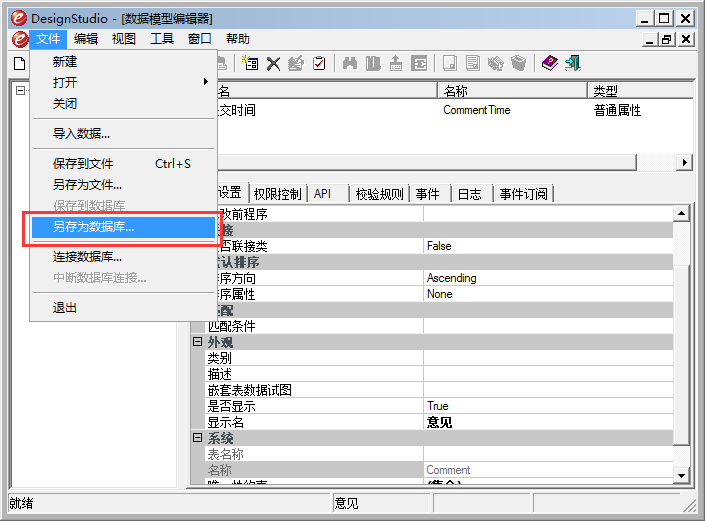Viewport: 705px width, 521px height.
Task: Click the purple help book icon
Action: 550,63
